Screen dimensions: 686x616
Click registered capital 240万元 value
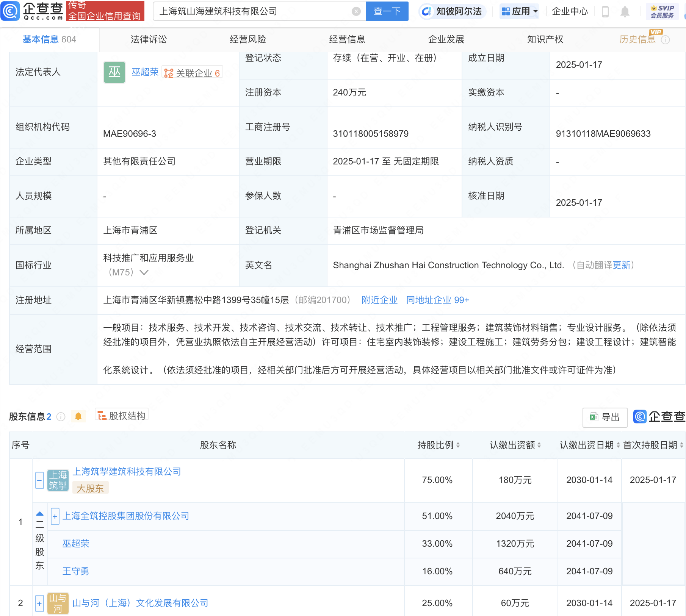point(349,93)
